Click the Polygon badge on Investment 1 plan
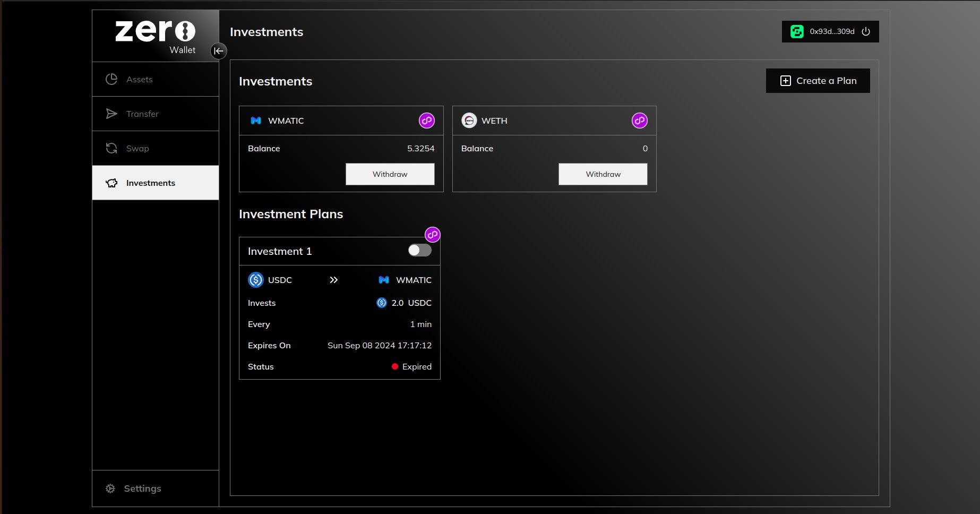 coord(433,234)
